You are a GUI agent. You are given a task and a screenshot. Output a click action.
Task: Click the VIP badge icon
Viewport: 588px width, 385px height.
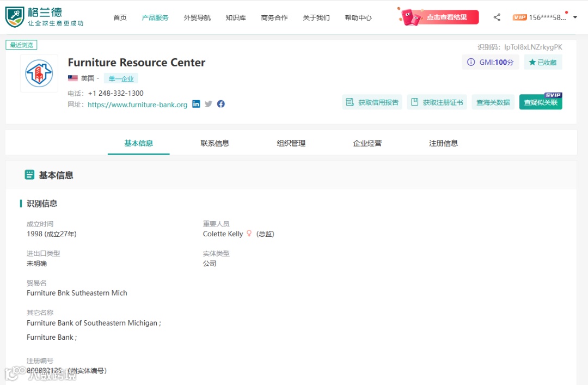click(x=520, y=17)
